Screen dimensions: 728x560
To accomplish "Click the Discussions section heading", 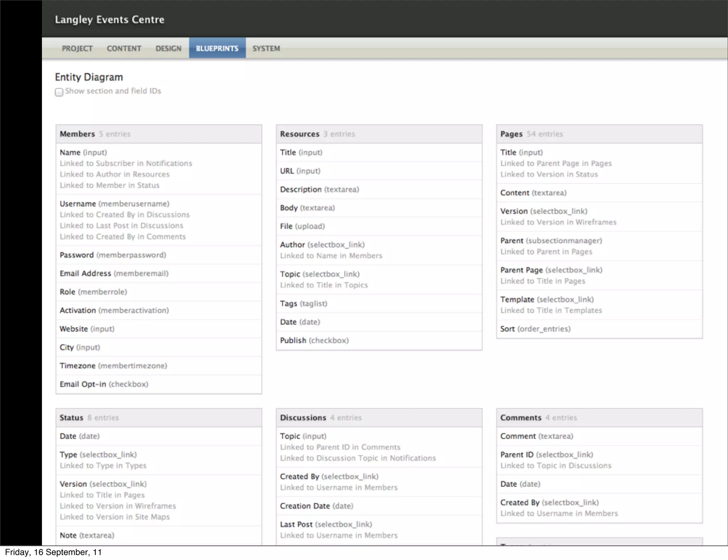I will (x=303, y=418).
